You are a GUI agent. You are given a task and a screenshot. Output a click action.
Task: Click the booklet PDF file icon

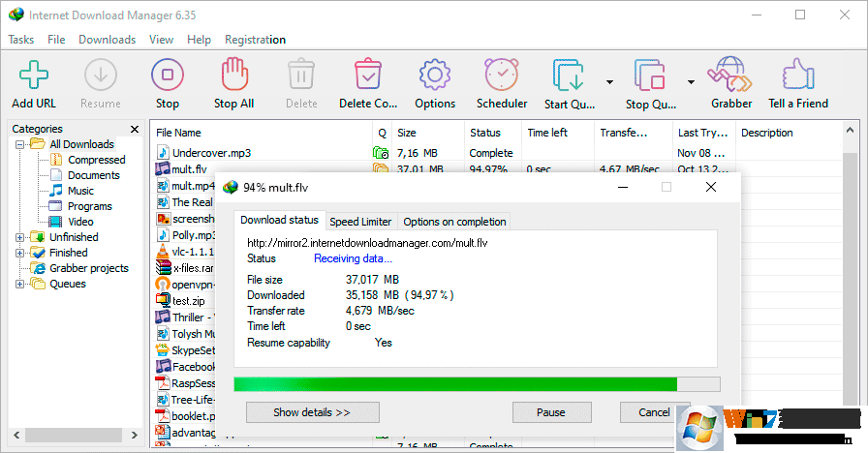162,416
